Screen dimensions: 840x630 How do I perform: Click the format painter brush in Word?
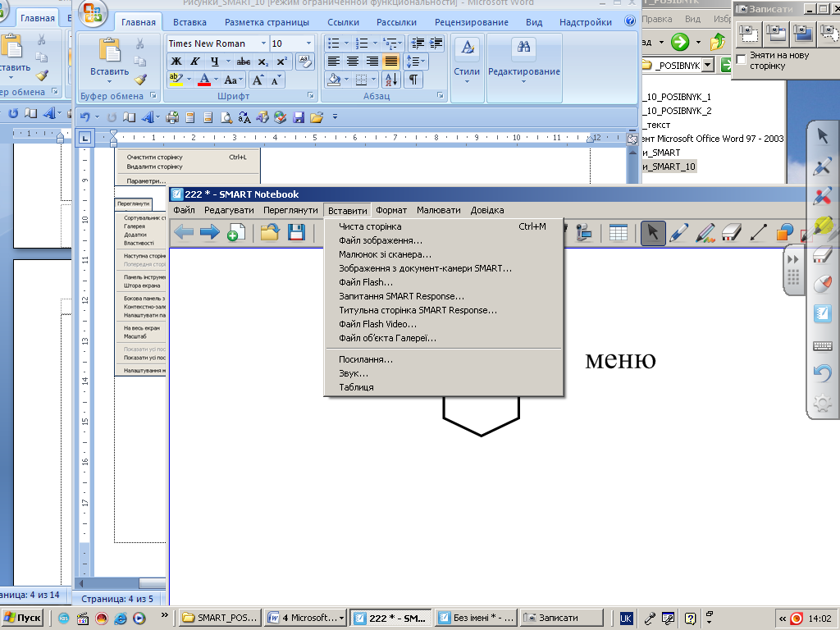[140, 80]
